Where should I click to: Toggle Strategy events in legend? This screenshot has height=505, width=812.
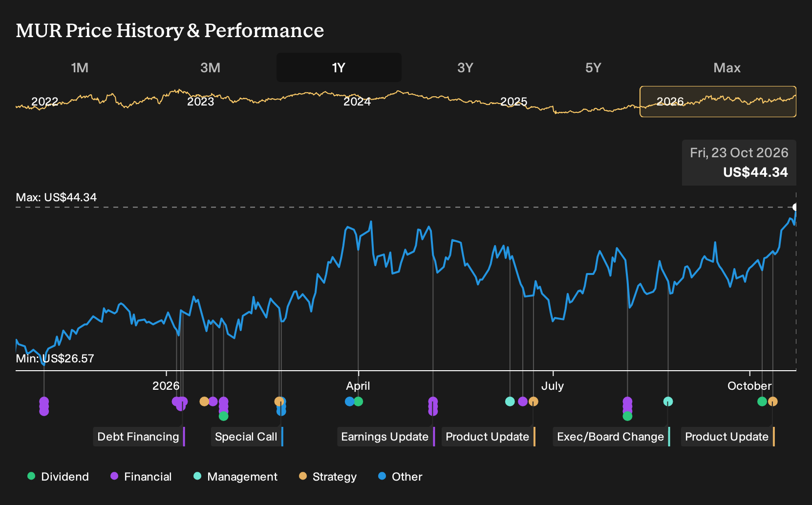tap(328, 477)
